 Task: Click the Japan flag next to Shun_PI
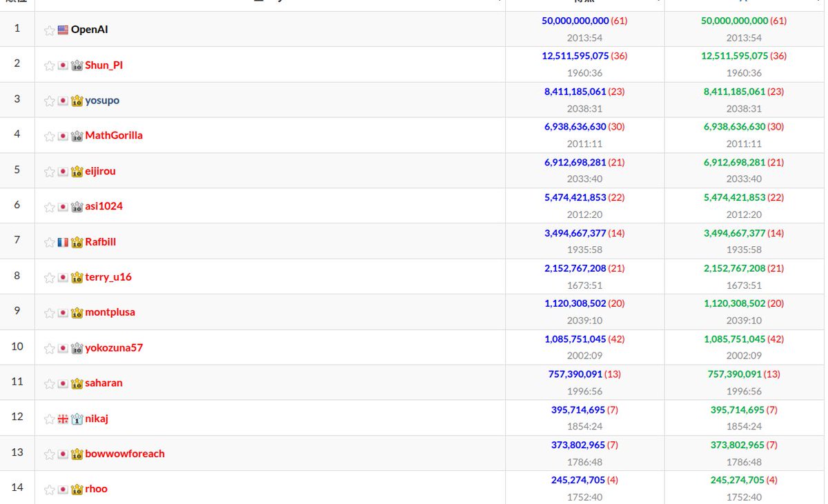(63, 65)
